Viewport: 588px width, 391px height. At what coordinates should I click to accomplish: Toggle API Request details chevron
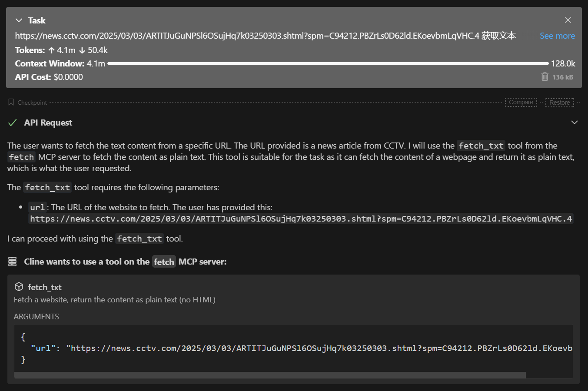click(x=574, y=123)
